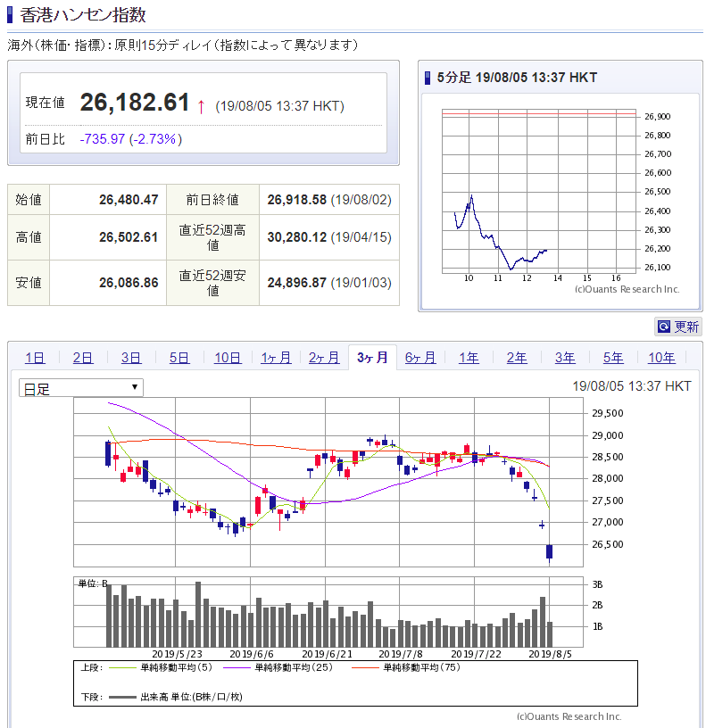Open the 3年 chart tab
Image resolution: width=706 pixels, height=728 pixels.
(565, 358)
